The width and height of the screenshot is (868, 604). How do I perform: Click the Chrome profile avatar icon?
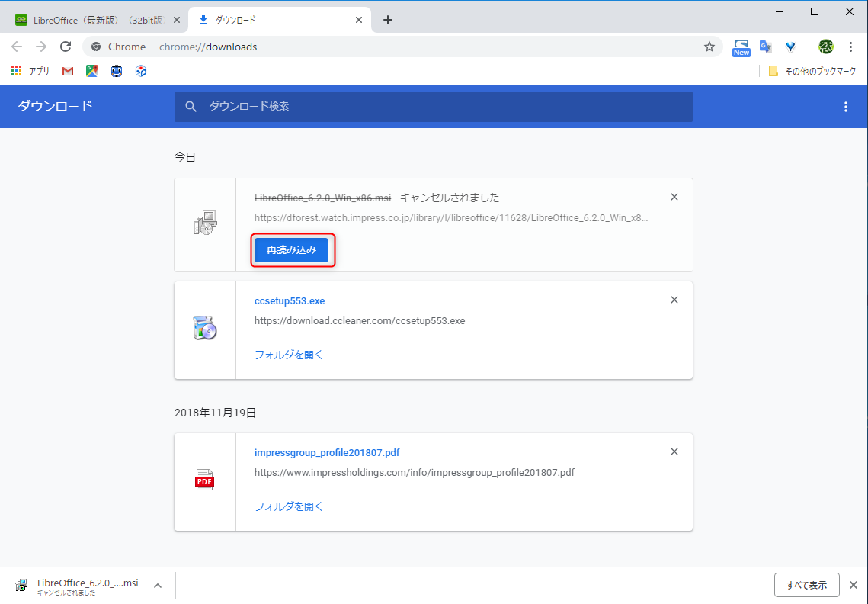pos(825,47)
